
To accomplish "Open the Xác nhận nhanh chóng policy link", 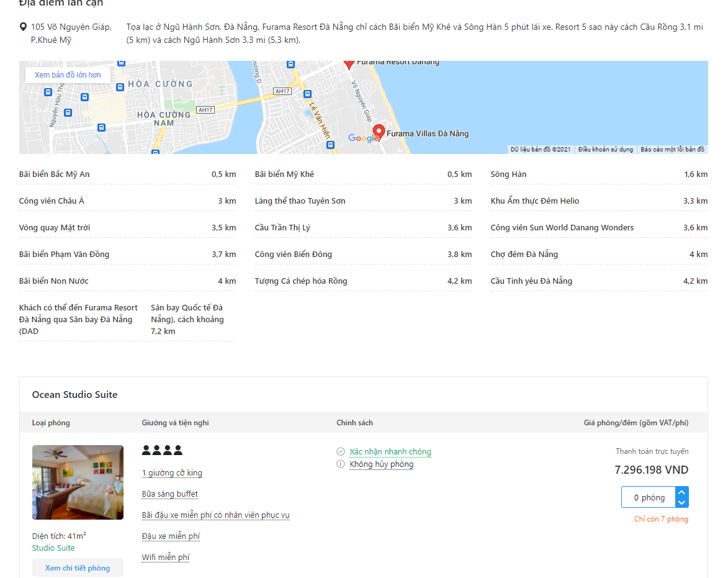I will click(x=390, y=451).
